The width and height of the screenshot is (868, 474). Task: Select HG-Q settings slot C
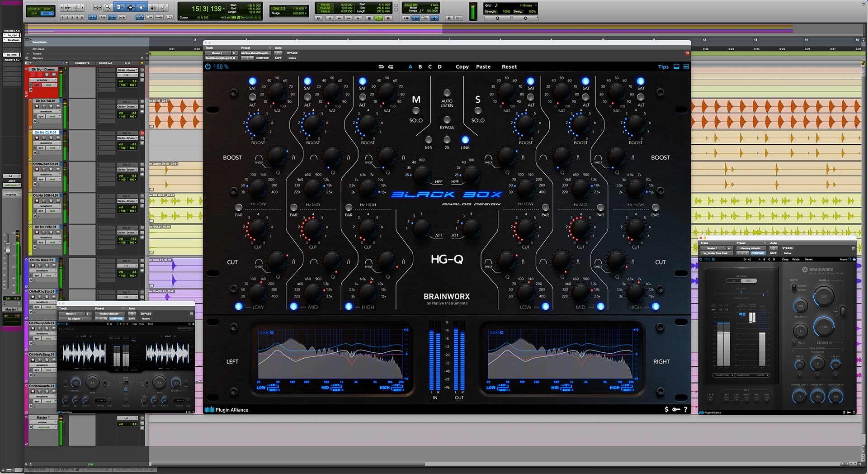tap(429, 66)
